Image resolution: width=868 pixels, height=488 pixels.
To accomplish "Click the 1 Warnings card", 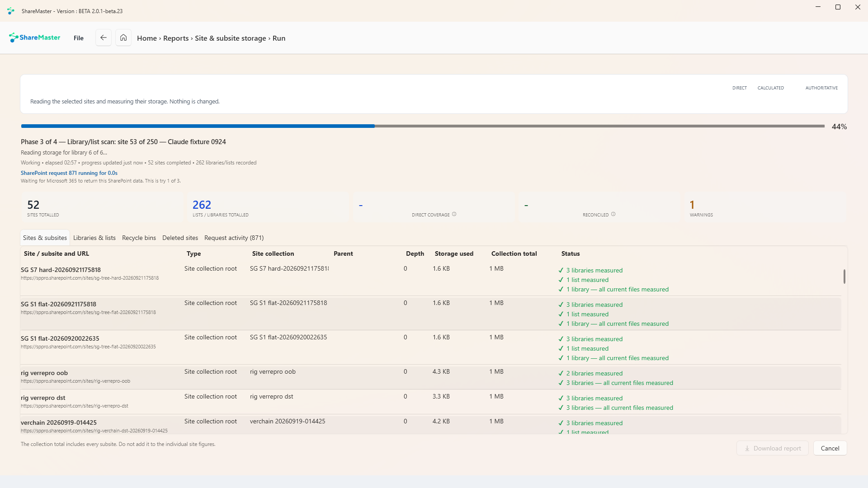I will click(765, 207).
